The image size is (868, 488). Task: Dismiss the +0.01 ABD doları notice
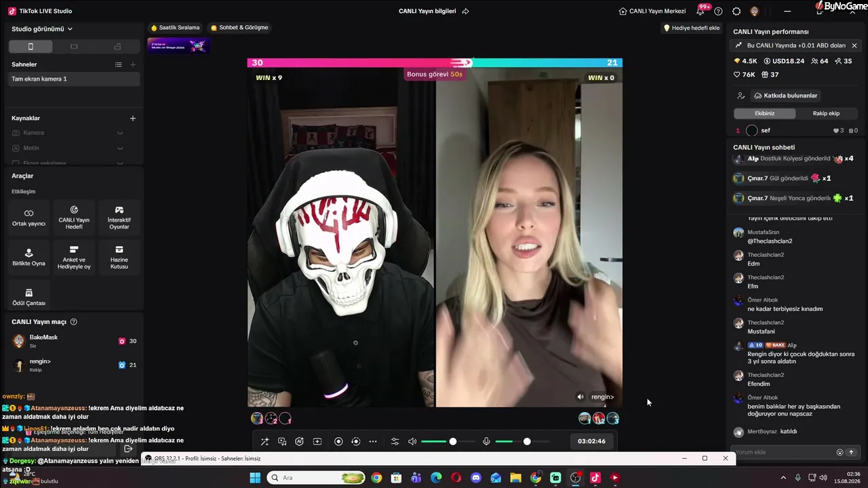(x=854, y=45)
